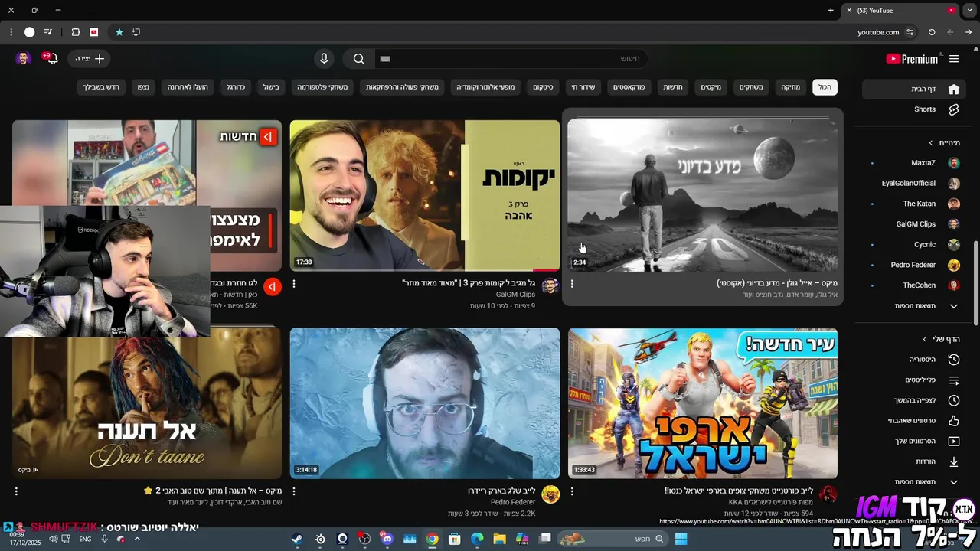Open options menu for Pedro Federer stream

(294, 491)
